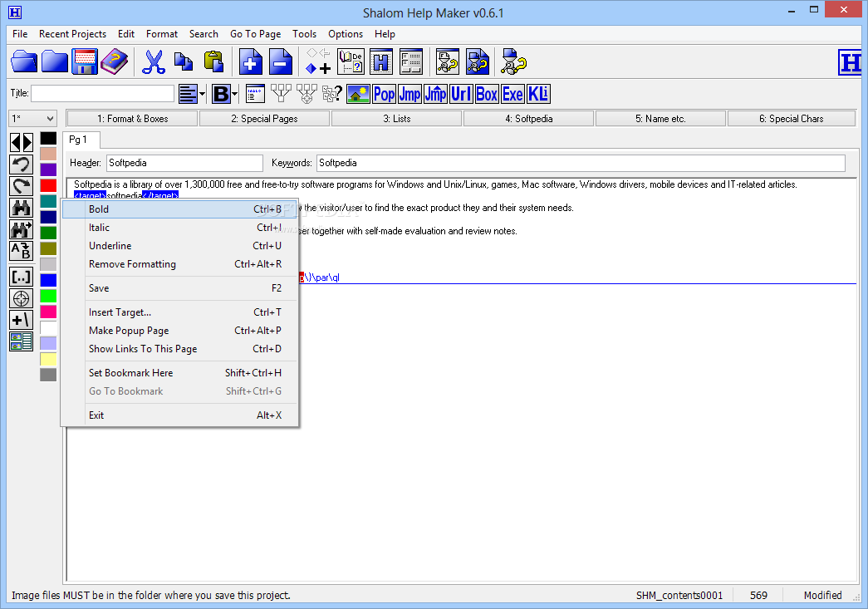Click the tree hierarchy icon

[x=281, y=94]
